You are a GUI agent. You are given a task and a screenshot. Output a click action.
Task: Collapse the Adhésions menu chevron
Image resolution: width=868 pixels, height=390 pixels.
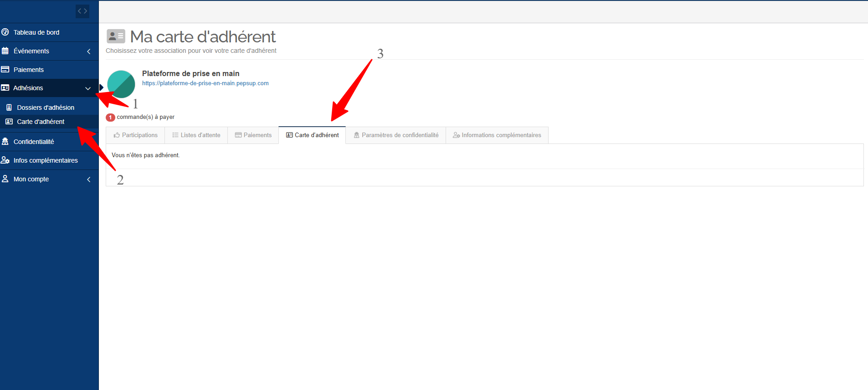[x=88, y=88]
